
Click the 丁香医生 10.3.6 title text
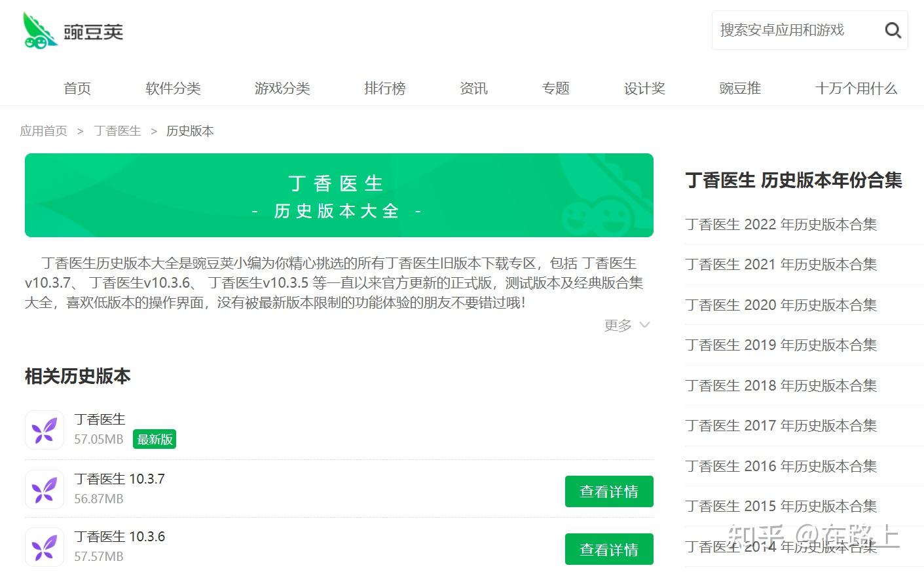click(x=119, y=537)
